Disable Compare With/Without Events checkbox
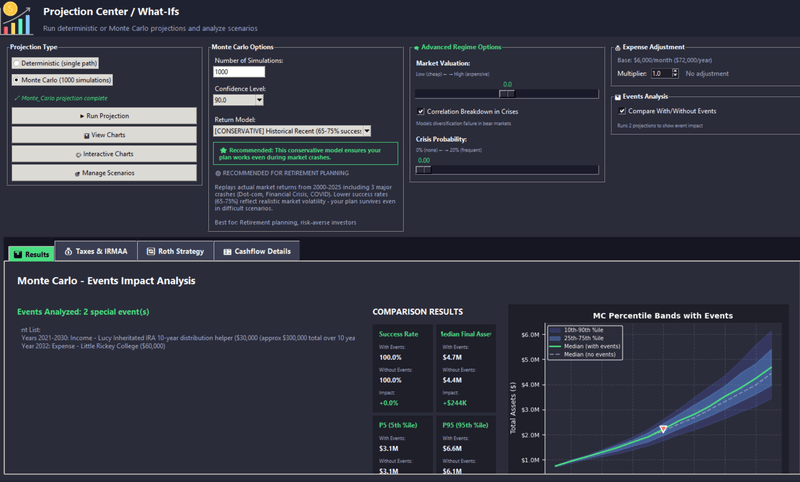The height and width of the screenshot is (482, 800). (623, 111)
